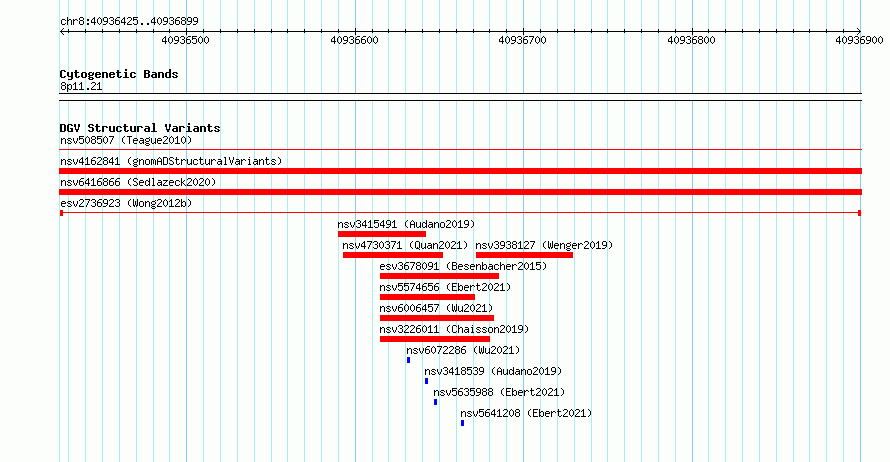
Task: Click the nsv5635988 (Ebert2021) label
Action: pos(499,392)
